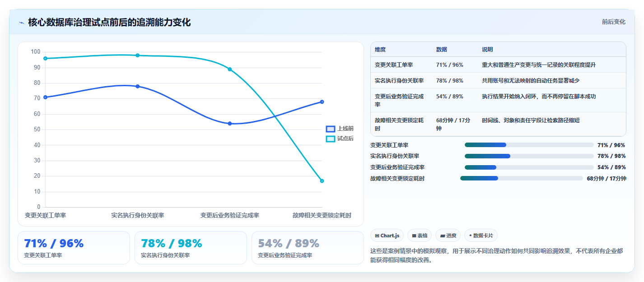This screenshot has height=282, width=644.
Task: Click progress value 54% / 89%
Action: click(x=611, y=167)
